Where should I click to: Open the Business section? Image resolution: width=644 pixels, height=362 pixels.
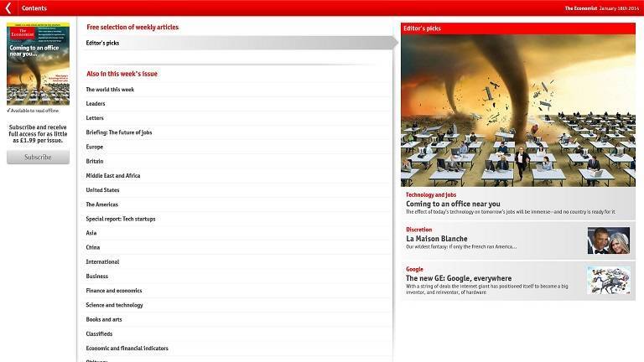pyautogui.click(x=237, y=277)
